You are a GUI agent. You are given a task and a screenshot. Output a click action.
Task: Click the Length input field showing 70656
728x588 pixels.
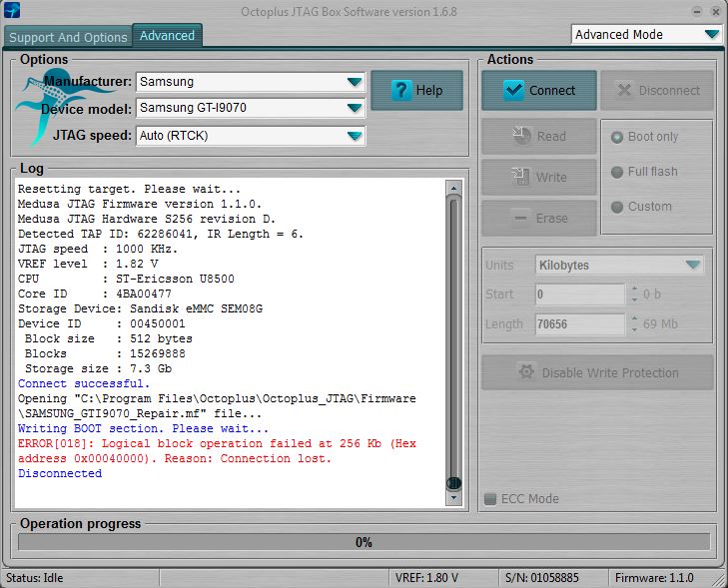pos(580,323)
